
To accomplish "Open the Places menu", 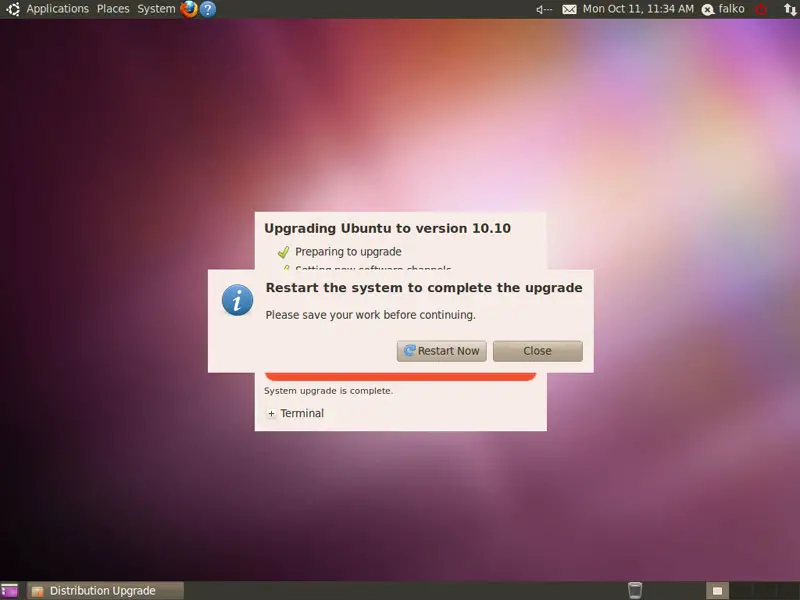I will pyautogui.click(x=113, y=9).
